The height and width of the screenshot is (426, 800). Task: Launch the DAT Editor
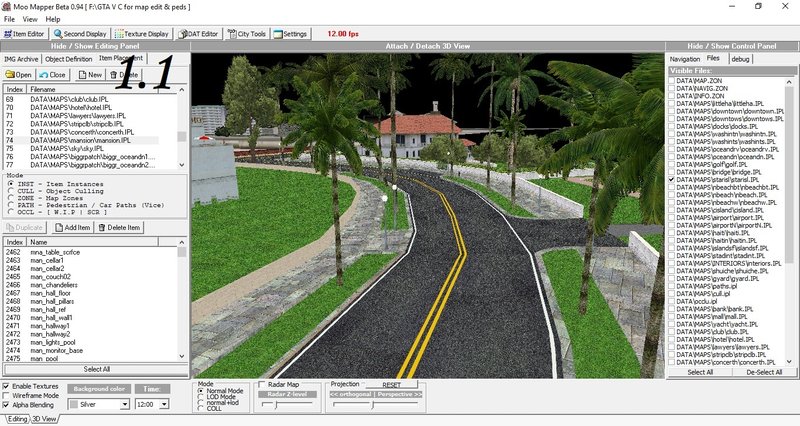tap(198, 34)
